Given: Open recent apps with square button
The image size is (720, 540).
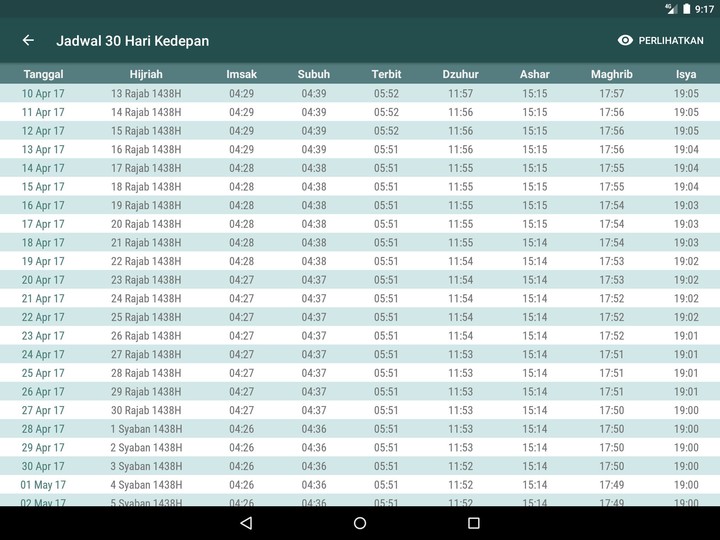Looking at the screenshot, I should point(474,523).
